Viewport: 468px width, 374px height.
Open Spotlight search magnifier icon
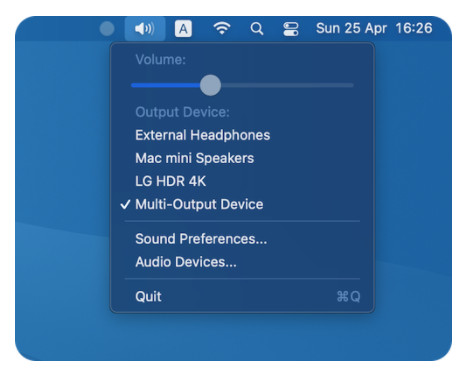(257, 29)
